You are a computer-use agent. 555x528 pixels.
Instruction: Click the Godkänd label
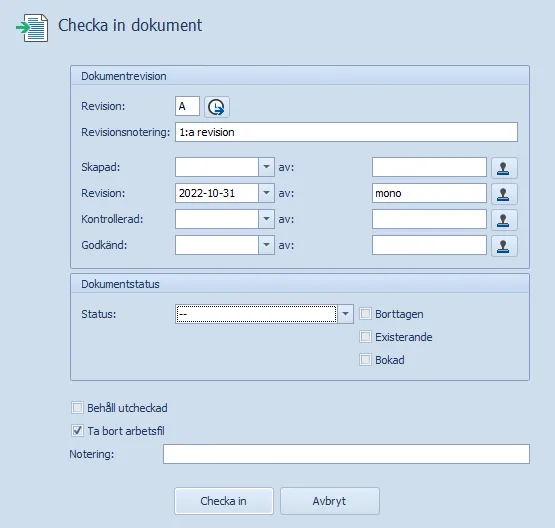click(104, 245)
